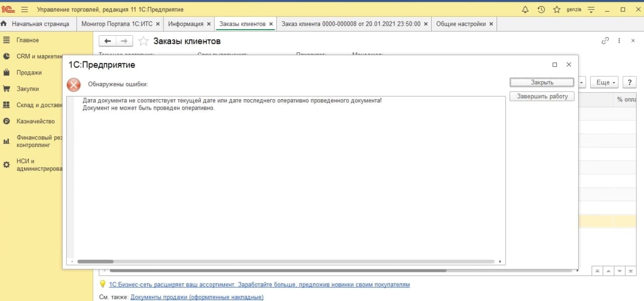Close the Монитор Портала 1С:ИТС tab

(157, 24)
